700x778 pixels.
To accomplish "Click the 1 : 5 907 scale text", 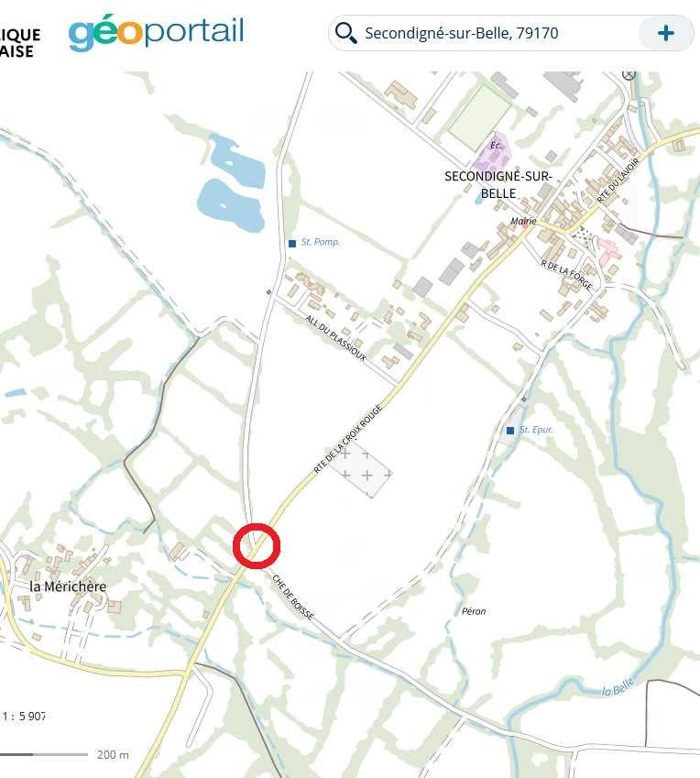I will tap(24, 716).
